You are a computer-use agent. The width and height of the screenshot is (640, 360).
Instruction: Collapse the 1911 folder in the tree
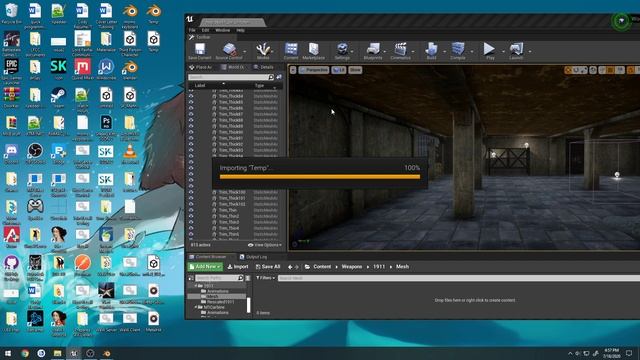point(196,286)
